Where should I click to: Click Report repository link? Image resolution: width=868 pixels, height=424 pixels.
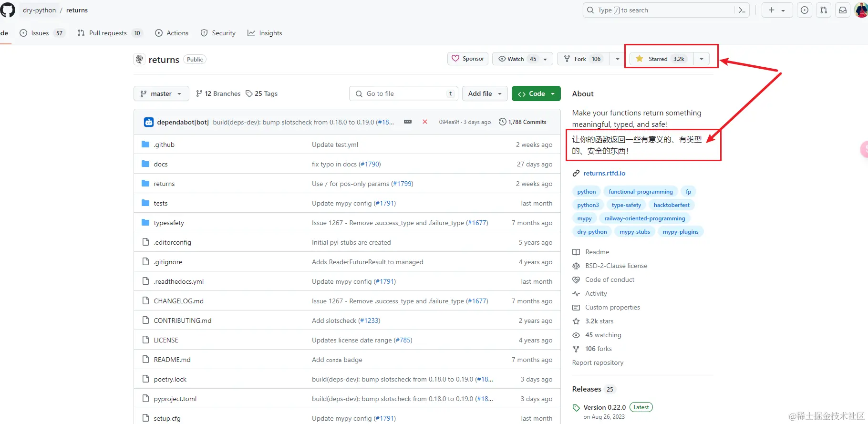point(598,362)
